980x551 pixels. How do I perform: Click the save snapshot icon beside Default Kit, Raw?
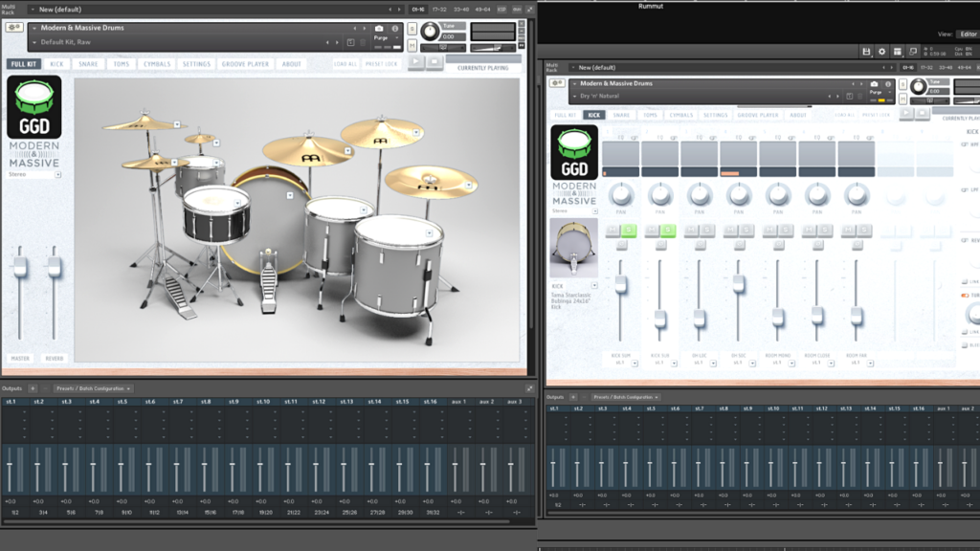point(350,42)
